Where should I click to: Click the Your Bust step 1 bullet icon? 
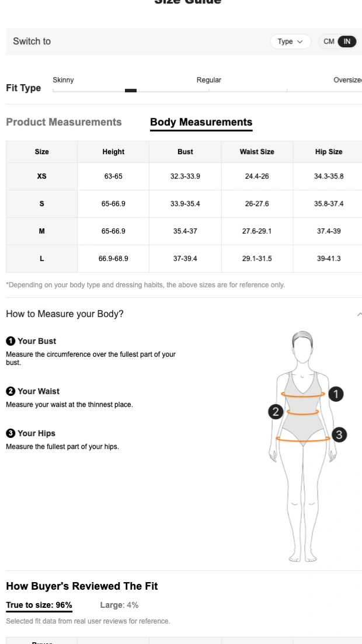[10, 341]
